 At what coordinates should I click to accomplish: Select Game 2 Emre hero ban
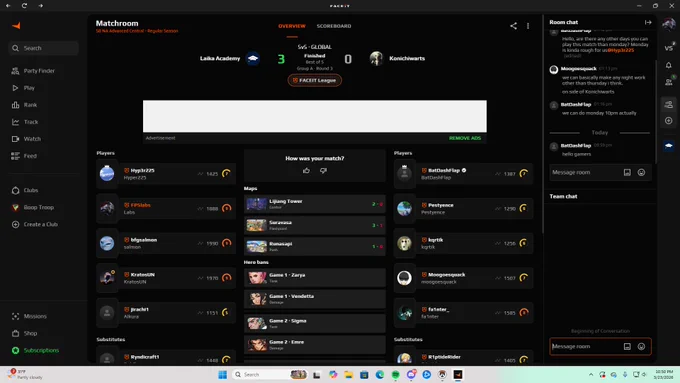click(315, 345)
